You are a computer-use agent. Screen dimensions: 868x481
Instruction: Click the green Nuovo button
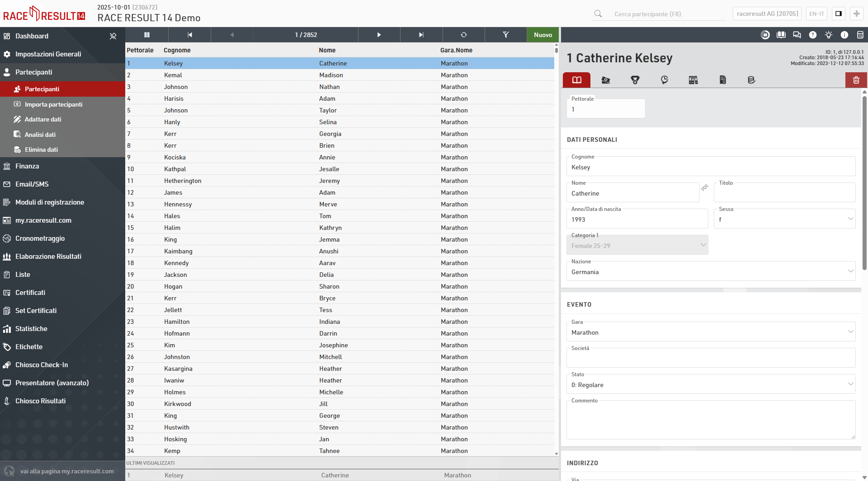pyautogui.click(x=542, y=35)
